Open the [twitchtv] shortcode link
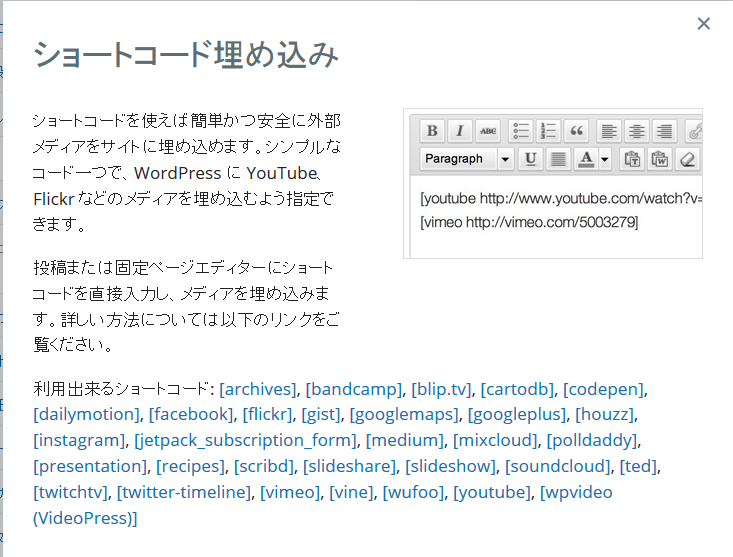Viewport: 733px width, 557px height. (70, 492)
